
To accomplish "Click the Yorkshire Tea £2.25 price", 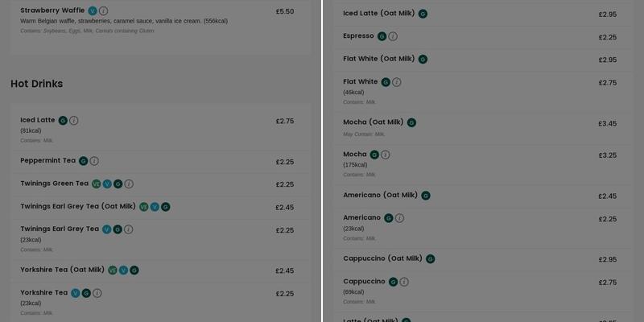I will point(284,294).
